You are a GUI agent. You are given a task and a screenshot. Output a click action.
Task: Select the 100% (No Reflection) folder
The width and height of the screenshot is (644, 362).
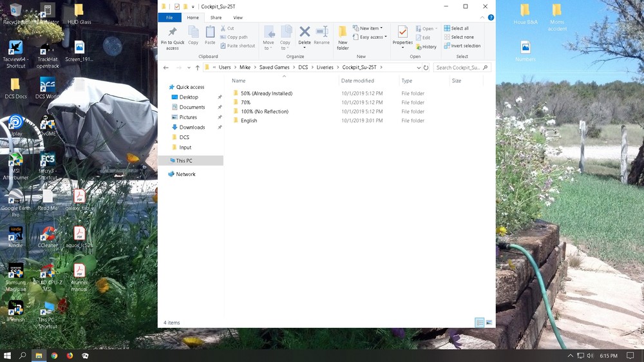(265, 111)
